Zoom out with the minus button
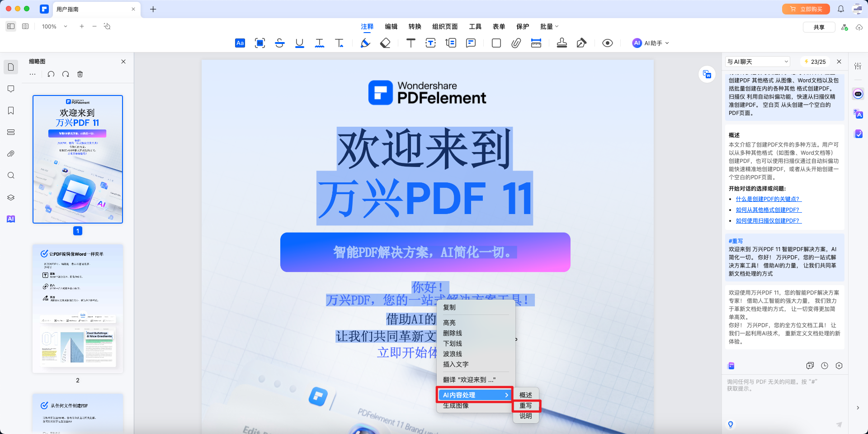 pos(94,27)
